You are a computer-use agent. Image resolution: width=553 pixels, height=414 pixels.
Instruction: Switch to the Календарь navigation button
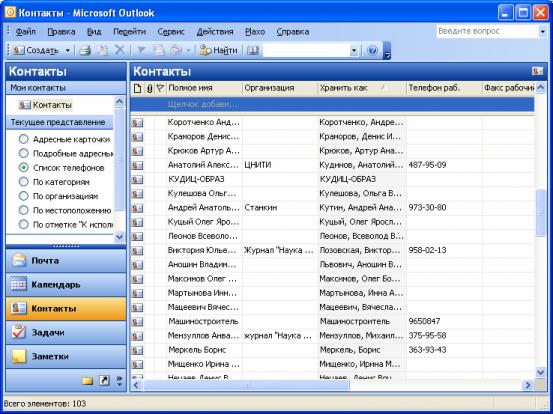pos(66,284)
